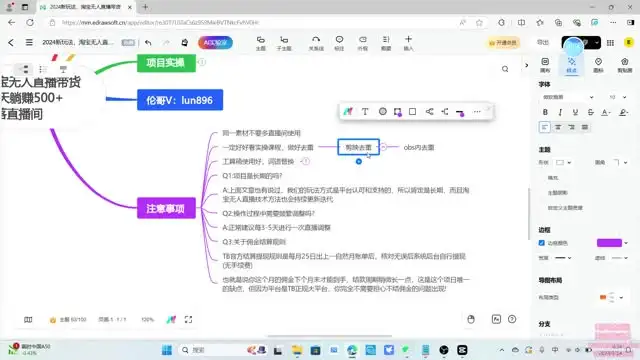
Task: Switch to the canvas (画布) tab
Action: [x=545, y=65]
